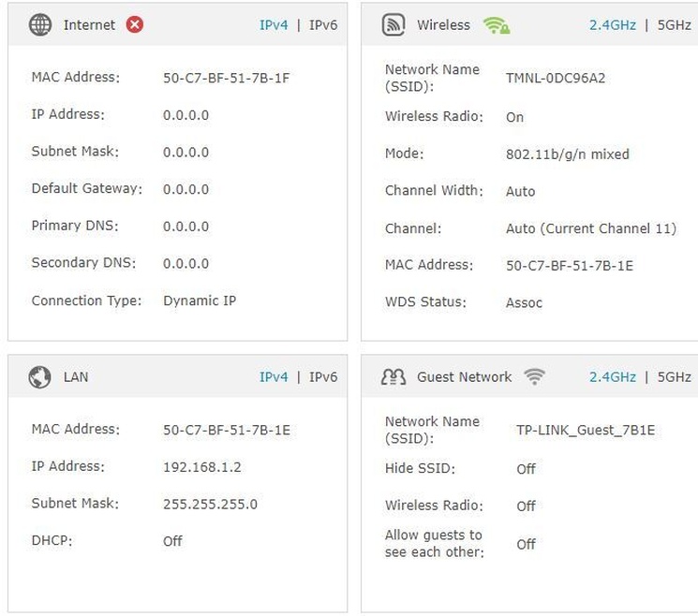Click the guest SSID TP-LINK_Guest_7B1E
698x616 pixels.
click(x=586, y=431)
